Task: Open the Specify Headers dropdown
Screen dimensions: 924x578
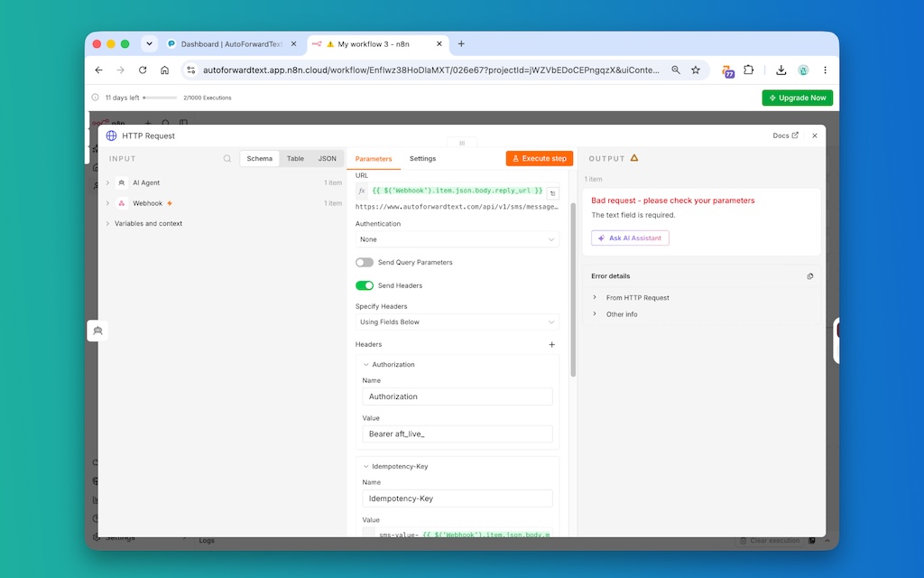Action: [x=457, y=322]
